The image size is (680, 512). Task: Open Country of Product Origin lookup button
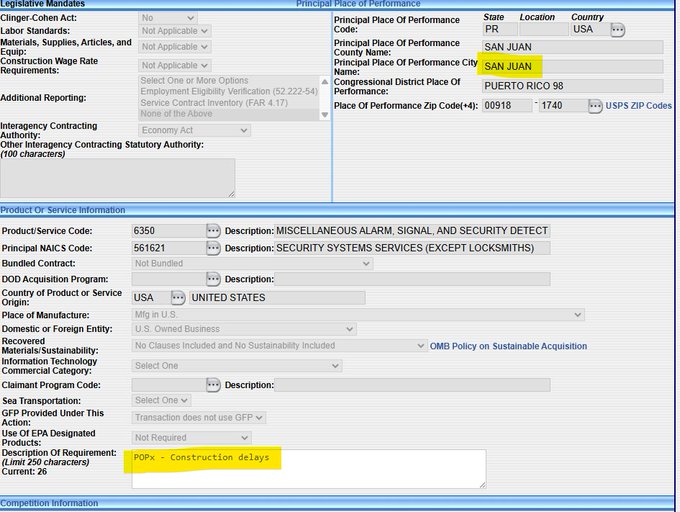(x=178, y=298)
